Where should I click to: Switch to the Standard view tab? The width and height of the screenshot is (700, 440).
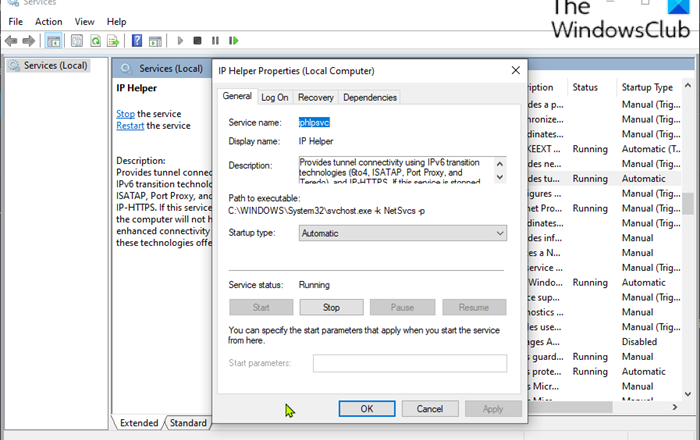pos(188,423)
